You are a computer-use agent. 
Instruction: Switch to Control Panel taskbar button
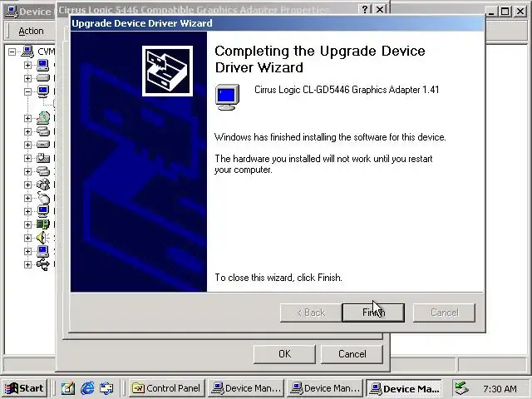pos(166,388)
